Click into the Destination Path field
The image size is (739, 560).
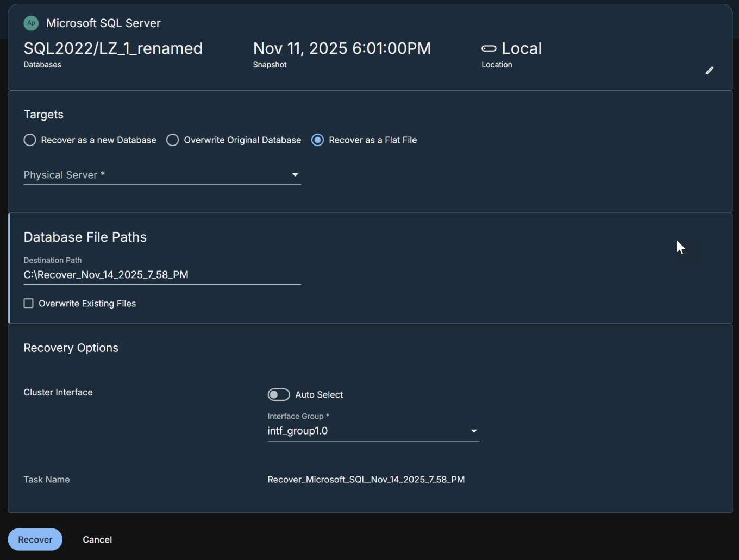pyautogui.click(x=162, y=275)
